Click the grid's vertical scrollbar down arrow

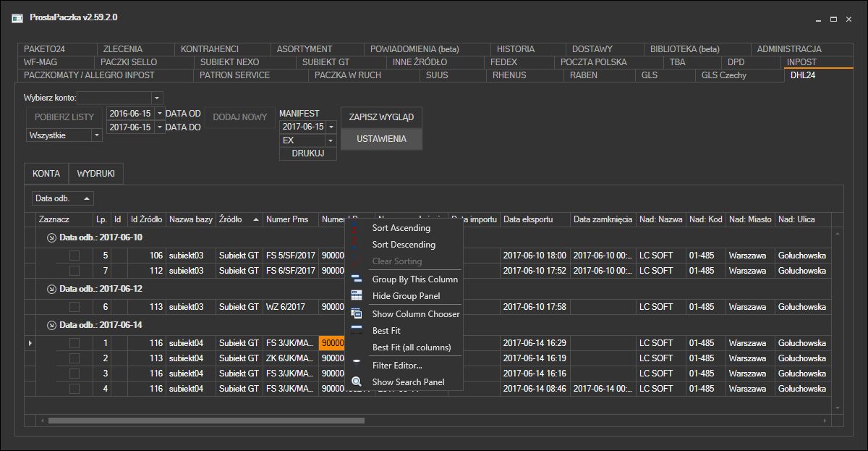point(838,408)
